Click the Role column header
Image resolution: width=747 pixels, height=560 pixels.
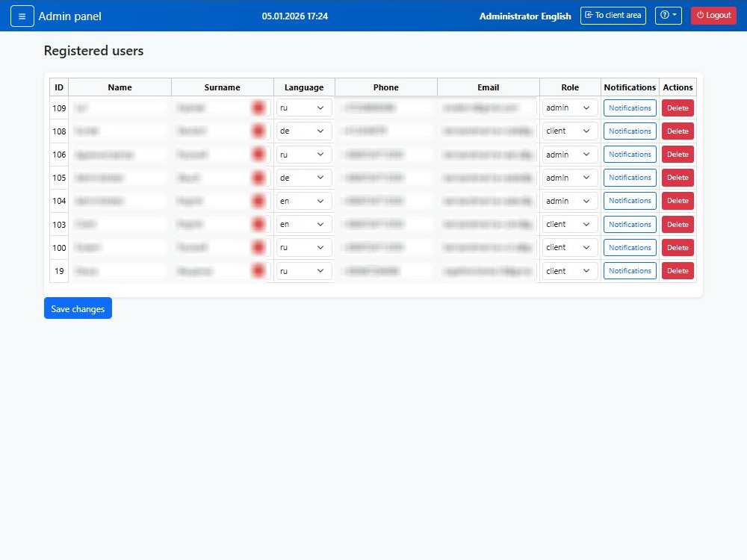570,87
